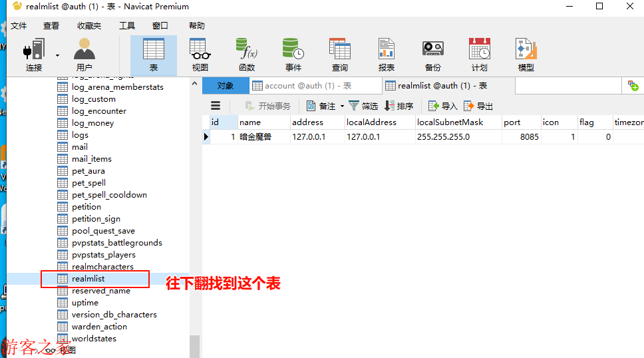Viewport: 644px width, 358px height.
Task: Open the User management icon
Action: 84,51
